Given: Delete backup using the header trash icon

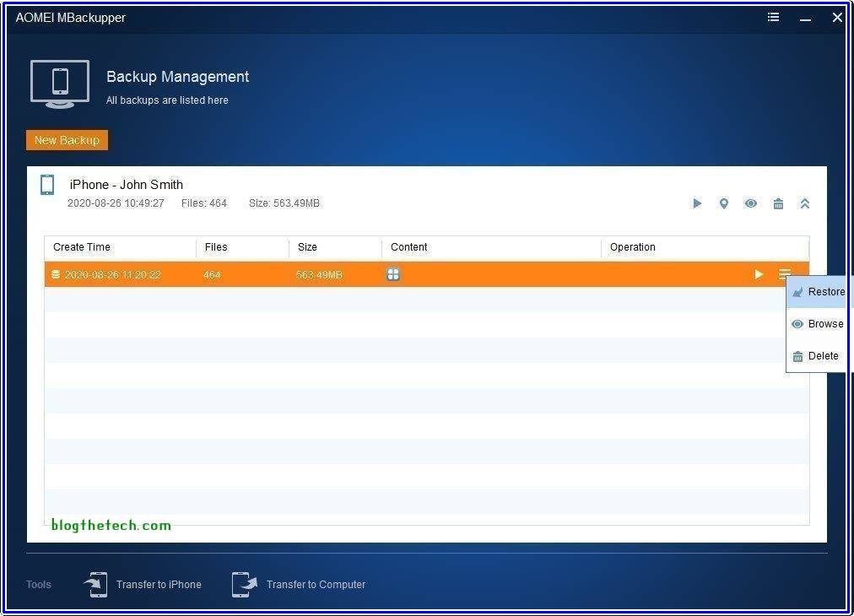Looking at the screenshot, I should (x=778, y=203).
